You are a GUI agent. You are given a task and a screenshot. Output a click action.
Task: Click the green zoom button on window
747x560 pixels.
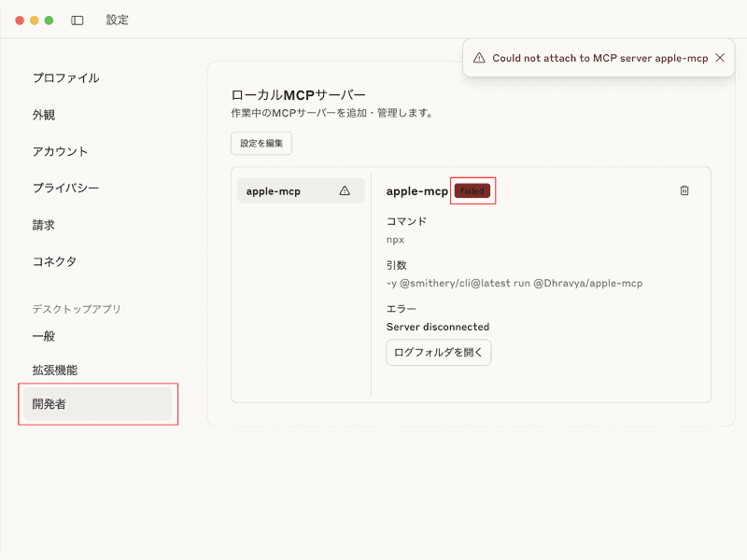(49, 18)
